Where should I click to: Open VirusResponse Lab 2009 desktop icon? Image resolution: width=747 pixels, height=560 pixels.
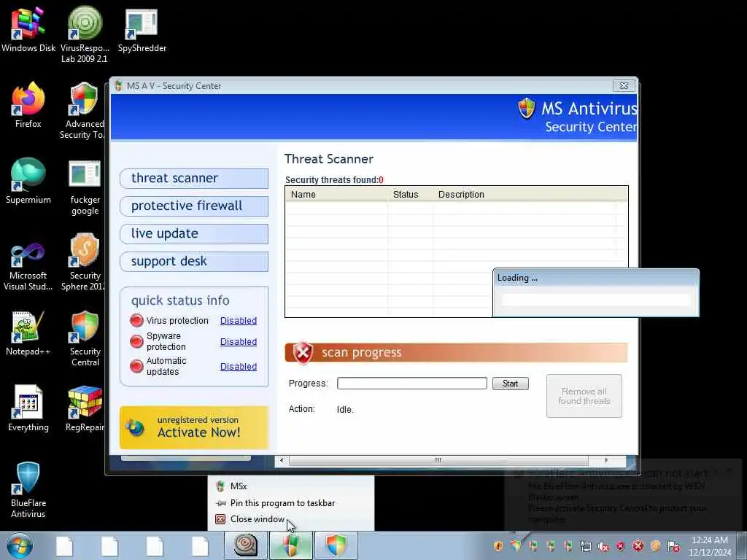click(85, 34)
